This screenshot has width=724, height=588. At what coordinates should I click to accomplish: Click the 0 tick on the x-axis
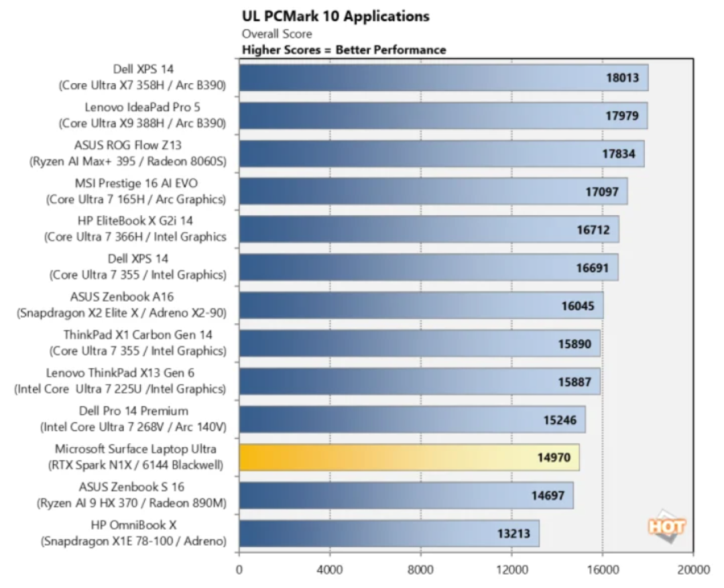coord(239,570)
